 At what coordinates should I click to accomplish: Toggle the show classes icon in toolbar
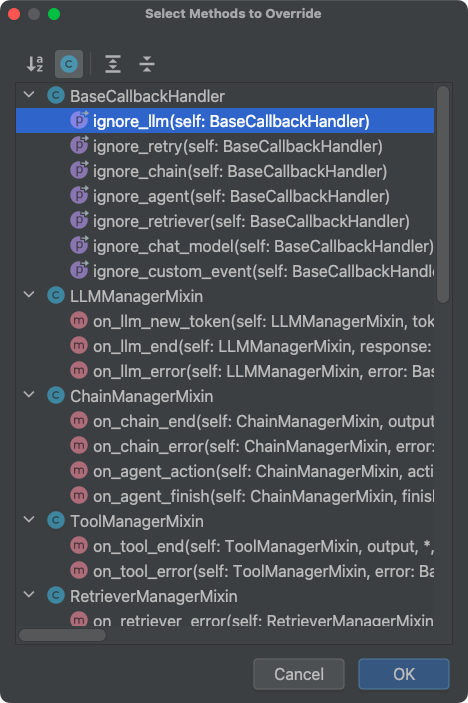pyautogui.click(x=69, y=64)
